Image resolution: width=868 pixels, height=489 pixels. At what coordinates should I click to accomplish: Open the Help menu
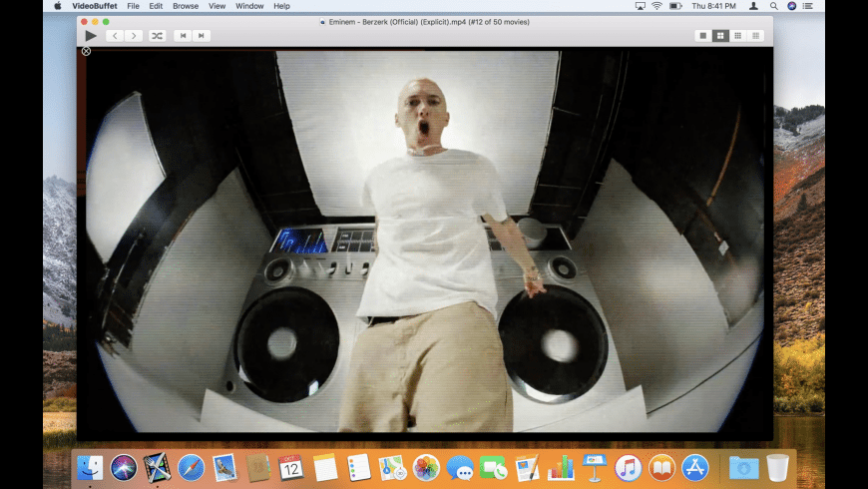pyautogui.click(x=281, y=6)
